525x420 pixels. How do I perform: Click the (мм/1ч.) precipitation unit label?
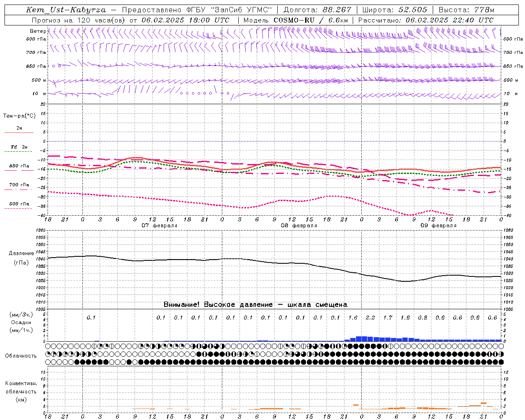[x=21, y=330]
